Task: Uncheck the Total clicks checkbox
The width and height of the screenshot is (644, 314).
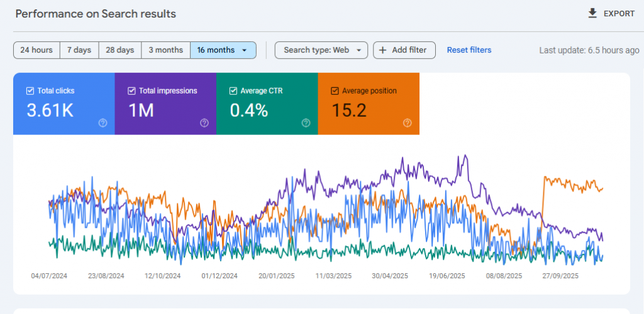Action: 30,91
